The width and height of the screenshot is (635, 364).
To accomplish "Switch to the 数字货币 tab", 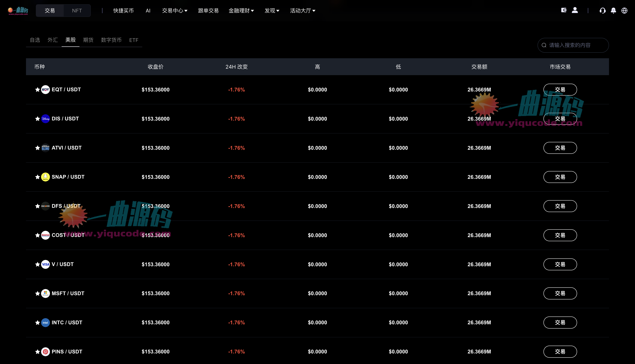I will coord(111,40).
